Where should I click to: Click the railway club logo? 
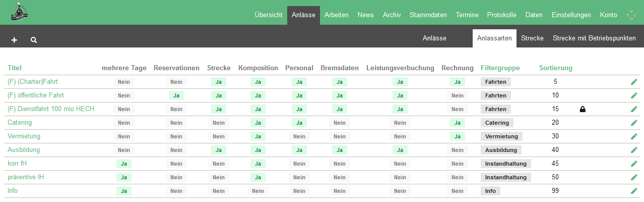coord(19,13)
